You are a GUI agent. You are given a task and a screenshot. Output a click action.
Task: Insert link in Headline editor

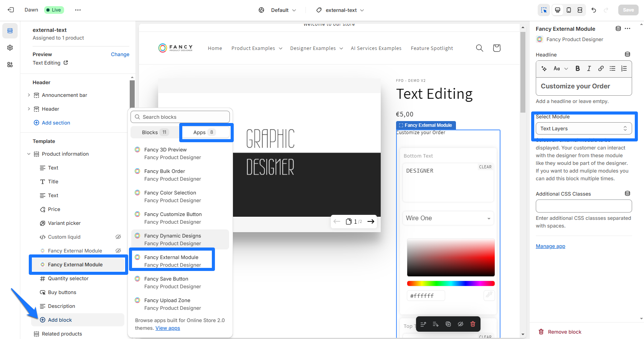coord(601,68)
